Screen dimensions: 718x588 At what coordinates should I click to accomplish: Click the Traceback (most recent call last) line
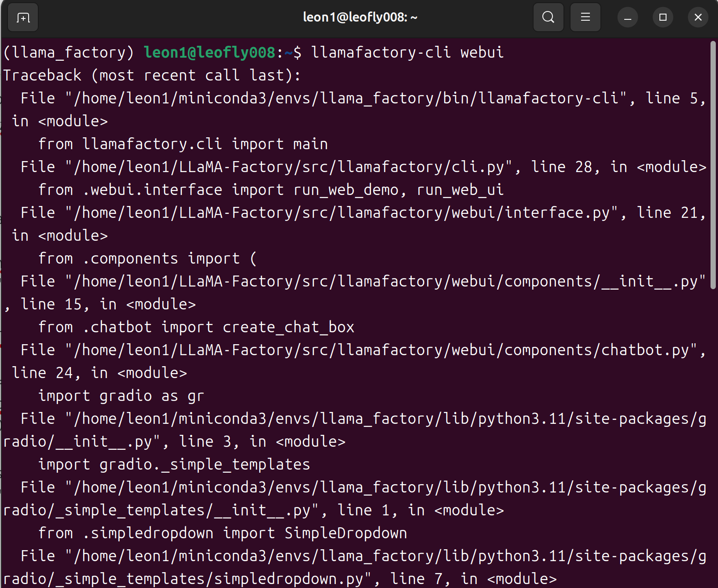(152, 75)
